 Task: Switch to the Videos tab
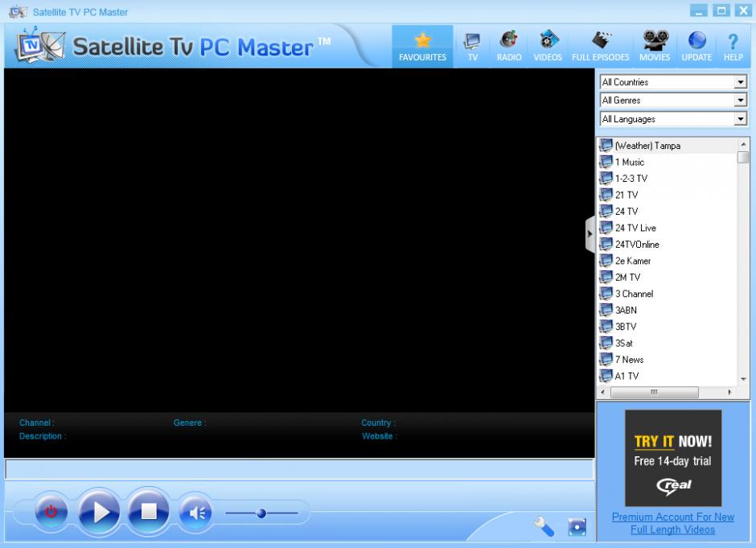548,47
